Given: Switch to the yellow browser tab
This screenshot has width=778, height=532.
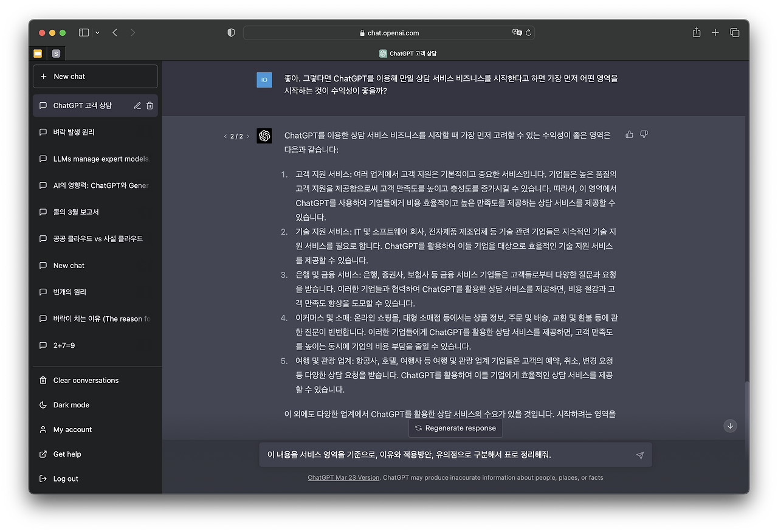Looking at the screenshot, I should (x=37, y=54).
